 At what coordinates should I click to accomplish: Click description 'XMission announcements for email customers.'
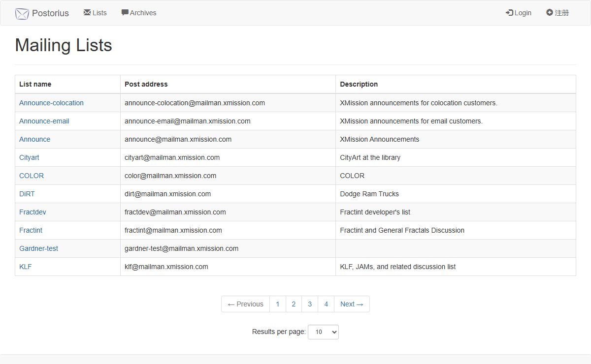(411, 121)
